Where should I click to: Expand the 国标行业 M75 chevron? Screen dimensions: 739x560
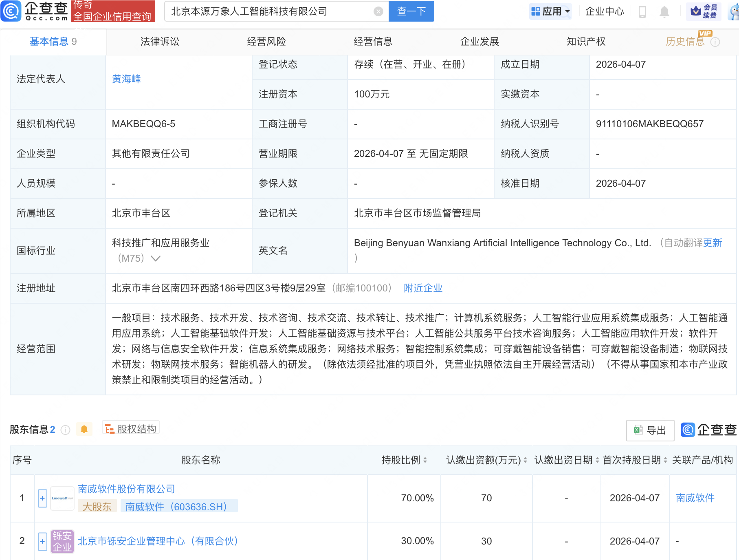tap(156, 258)
